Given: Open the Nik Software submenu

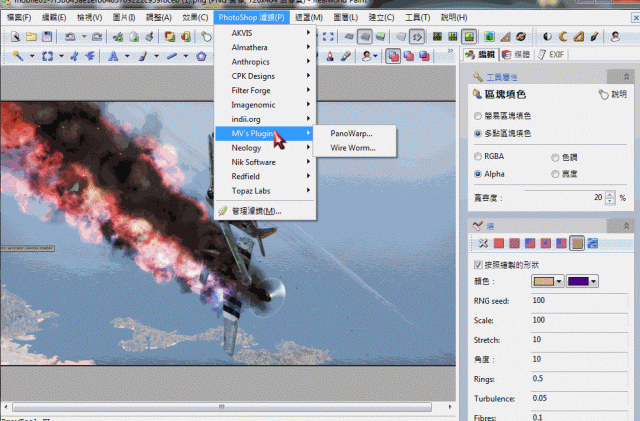Looking at the screenshot, I should [x=265, y=162].
